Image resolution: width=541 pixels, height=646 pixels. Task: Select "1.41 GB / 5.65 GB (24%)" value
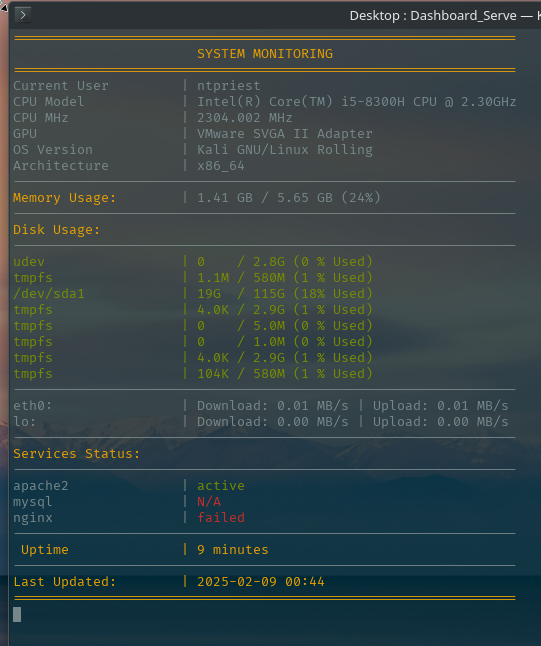(289, 198)
